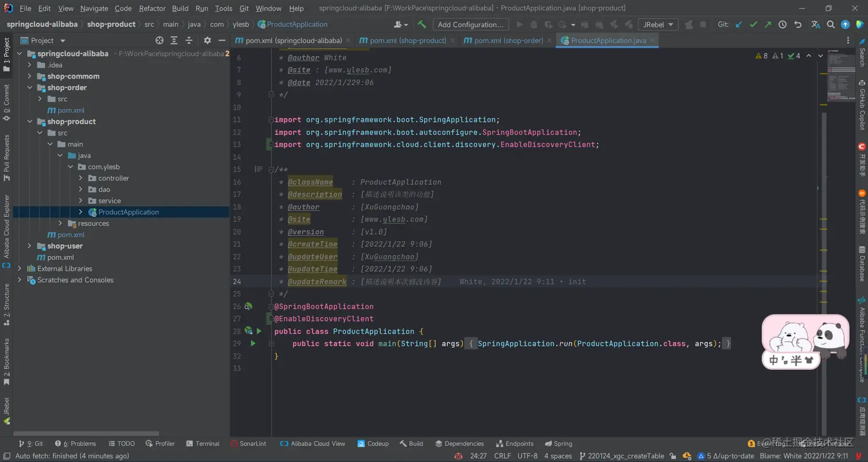Expand the shop-commom module

point(29,76)
